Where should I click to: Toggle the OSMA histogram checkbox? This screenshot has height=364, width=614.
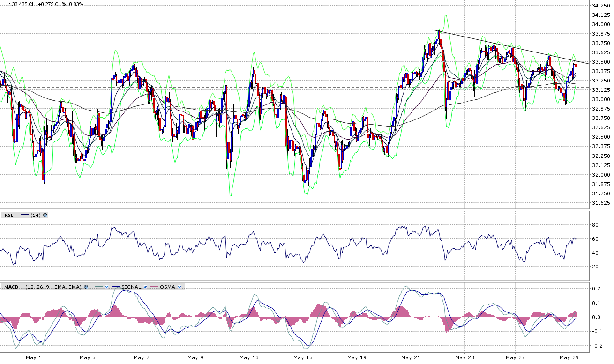[x=180, y=287]
